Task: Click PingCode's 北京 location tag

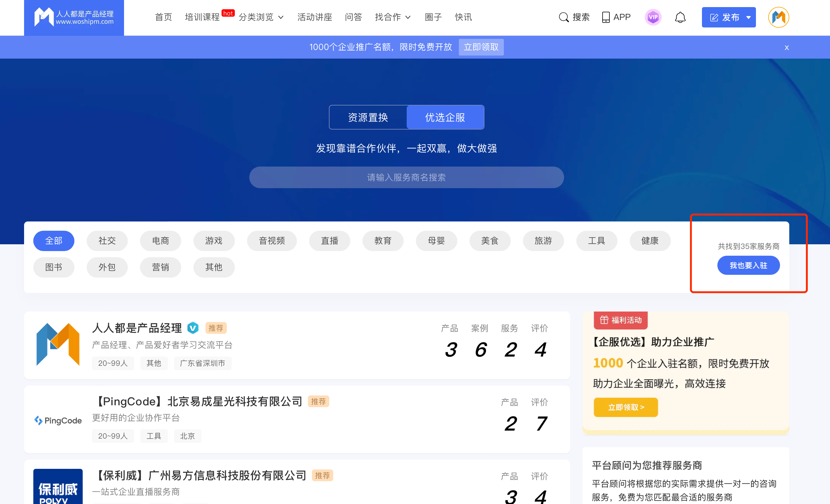Action: 187,436
